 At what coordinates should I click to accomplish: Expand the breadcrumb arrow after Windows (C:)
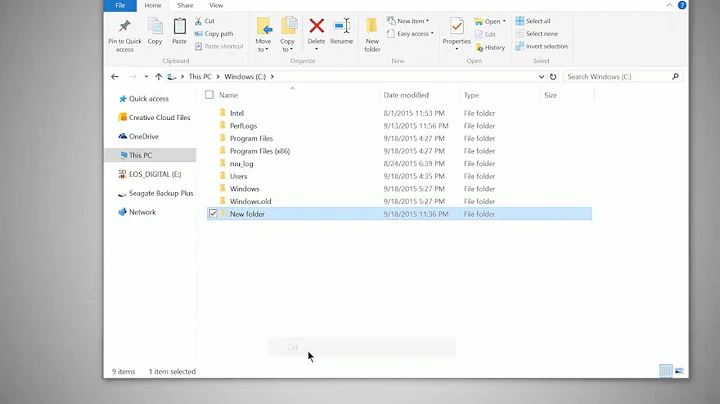point(272,77)
